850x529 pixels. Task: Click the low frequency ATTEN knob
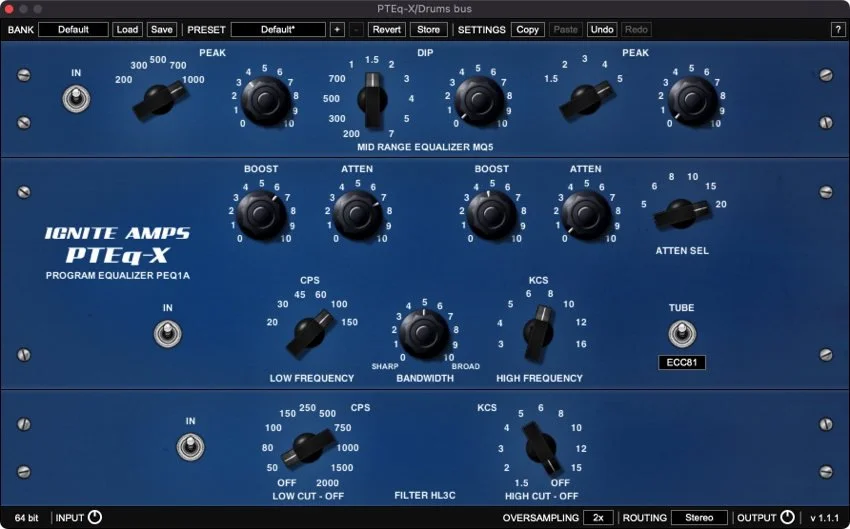coord(357,215)
